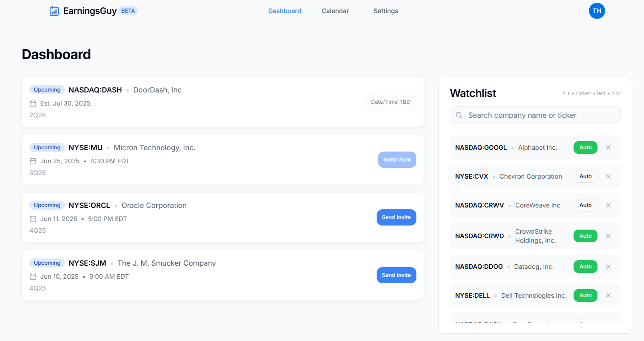Click the Date/Time TBD button for DoorDash
The height and width of the screenshot is (341, 644).
tap(391, 102)
